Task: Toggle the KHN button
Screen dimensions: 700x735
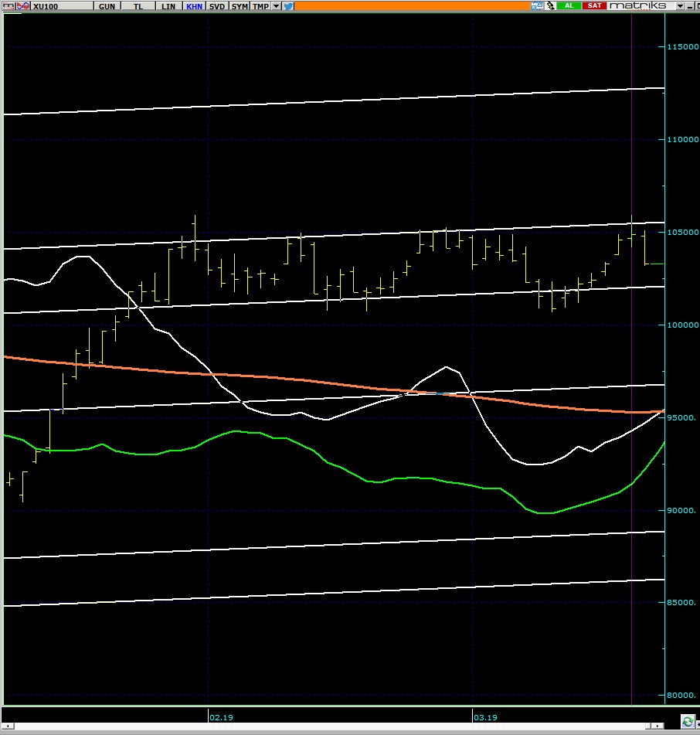Action: click(194, 6)
